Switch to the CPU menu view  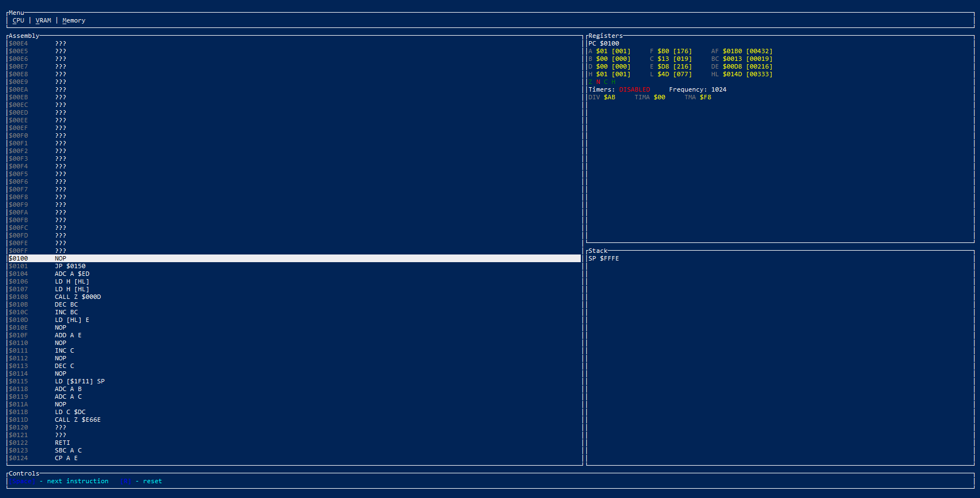pyautogui.click(x=18, y=20)
